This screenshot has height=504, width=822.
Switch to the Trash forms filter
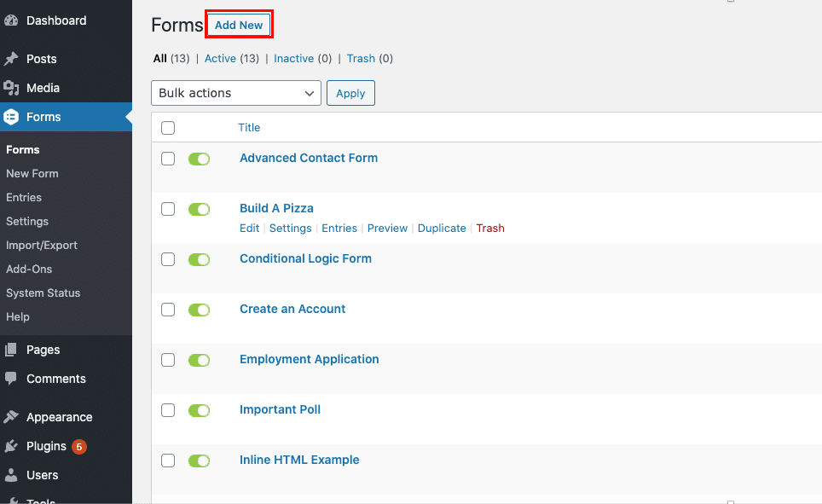pos(361,58)
